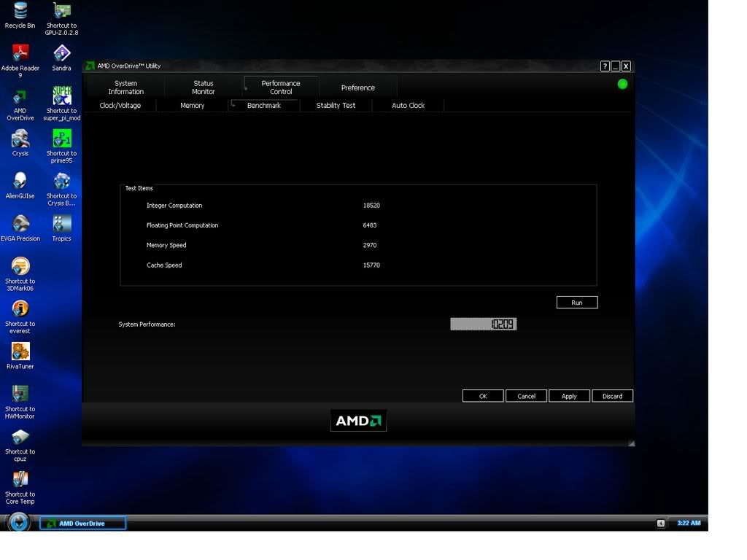This screenshot has width=747, height=560.
Task: Select the AMD OverDrive desktop icon
Action: tap(20, 104)
